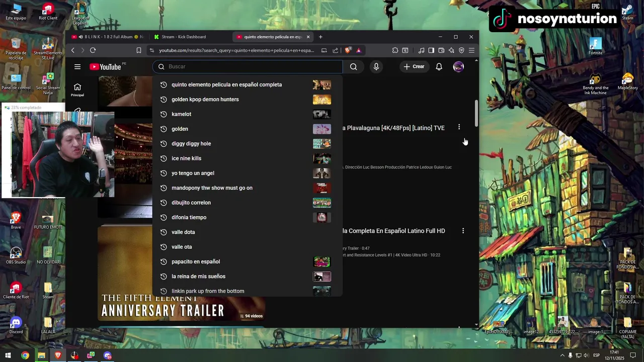
Task: Open OBS Studio desktop shortcut
Action: [x=16, y=255]
